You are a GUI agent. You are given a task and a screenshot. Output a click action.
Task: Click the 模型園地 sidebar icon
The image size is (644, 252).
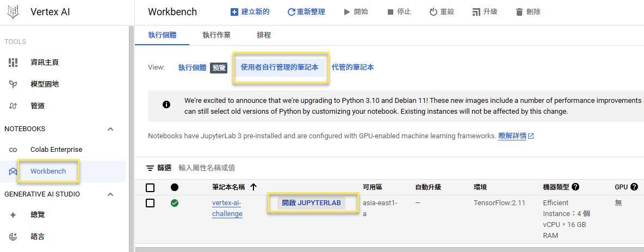pyautogui.click(x=13, y=84)
